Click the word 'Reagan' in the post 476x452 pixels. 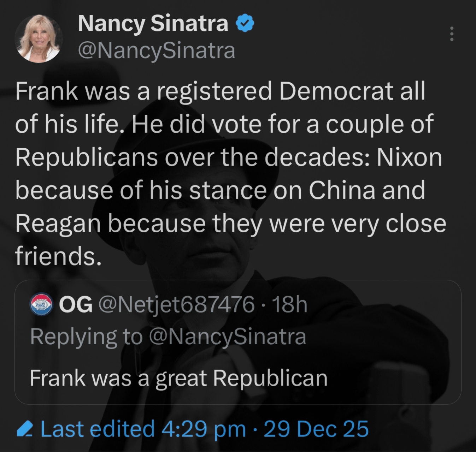click(x=58, y=224)
